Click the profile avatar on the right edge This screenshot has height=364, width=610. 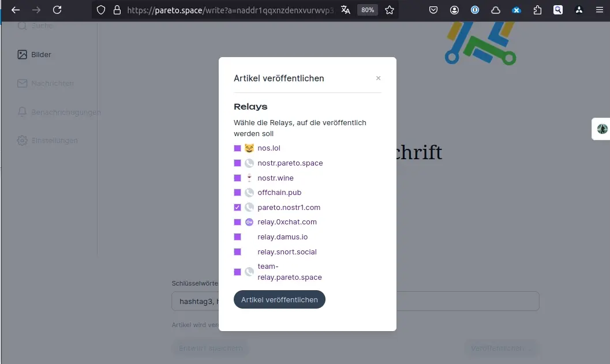pyautogui.click(x=602, y=129)
